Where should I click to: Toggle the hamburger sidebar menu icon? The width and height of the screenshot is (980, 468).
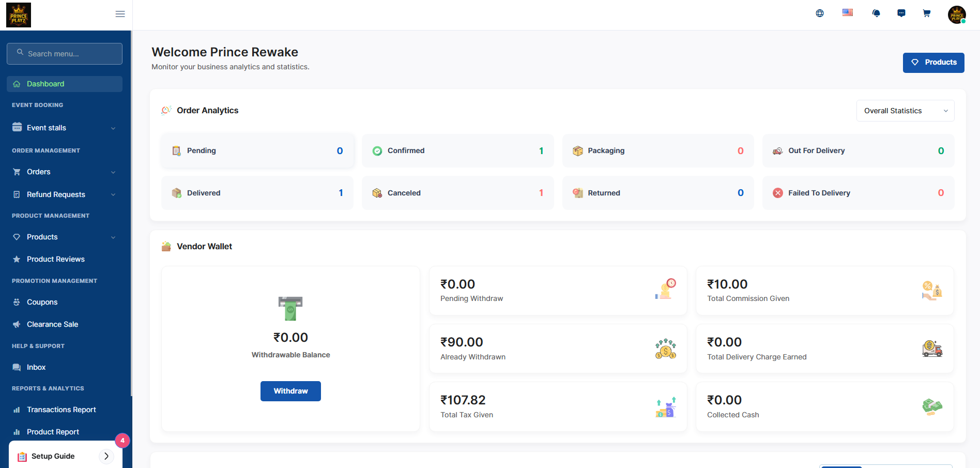(x=120, y=14)
